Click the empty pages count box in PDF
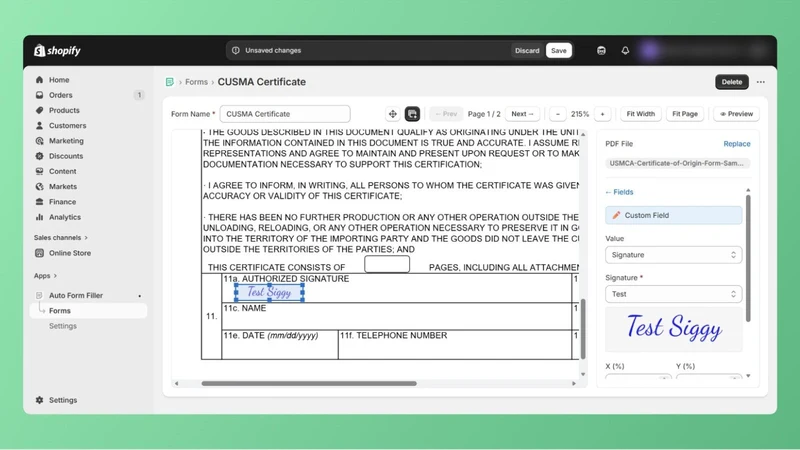Screen dimensions: 800x450 [x=387, y=264]
